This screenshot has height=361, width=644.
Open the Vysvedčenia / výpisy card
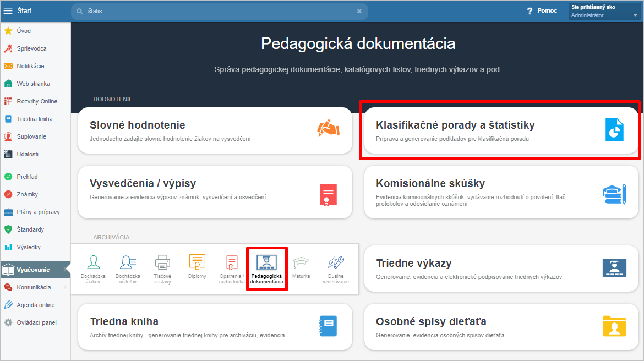[215, 192]
